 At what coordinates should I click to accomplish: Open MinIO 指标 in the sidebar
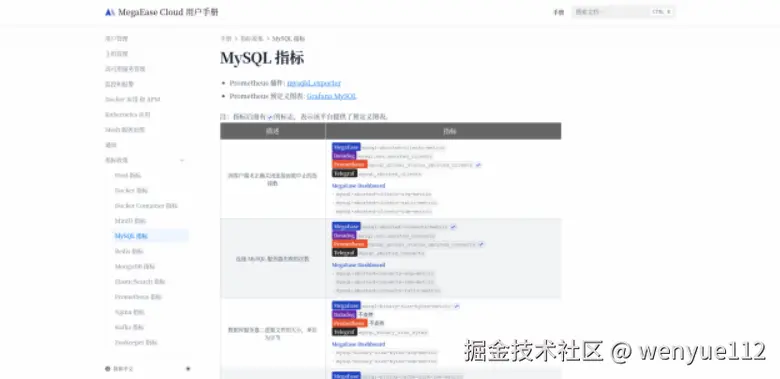point(131,221)
